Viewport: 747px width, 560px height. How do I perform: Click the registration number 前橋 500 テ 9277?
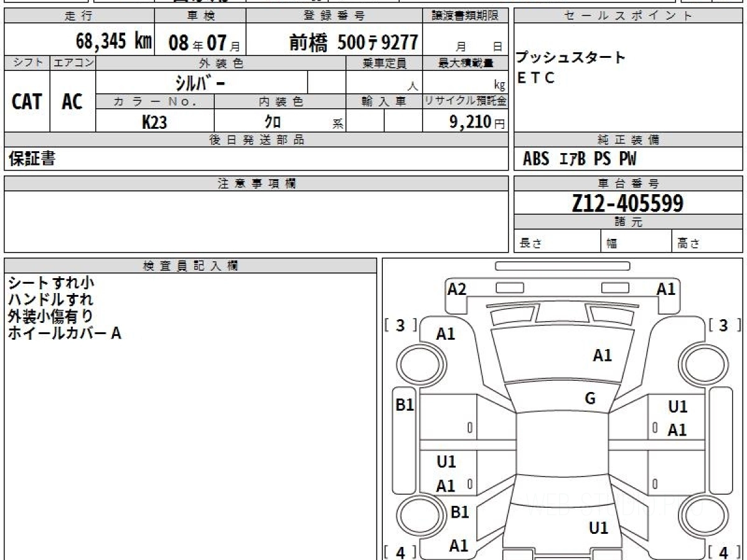click(353, 42)
